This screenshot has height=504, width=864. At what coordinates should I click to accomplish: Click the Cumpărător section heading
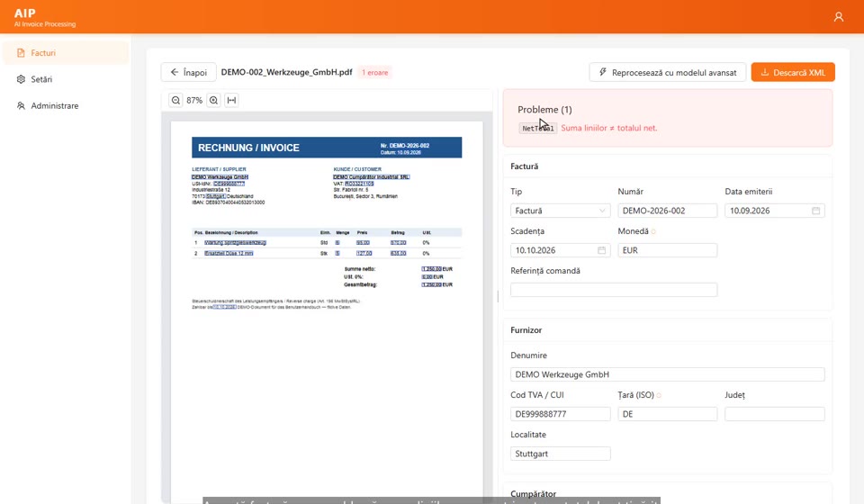click(x=534, y=494)
